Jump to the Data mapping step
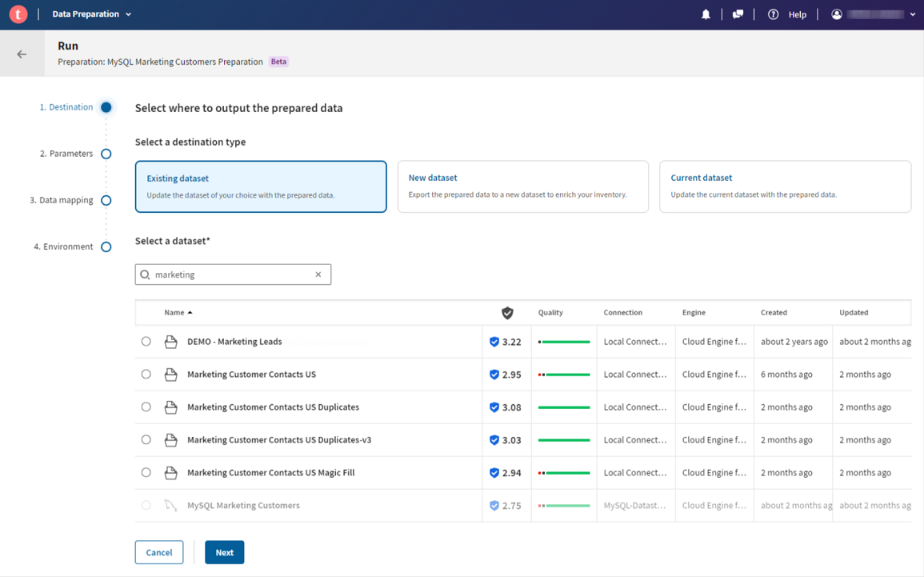Image resolution: width=924 pixels, height=577 pixels. [106, 200]
